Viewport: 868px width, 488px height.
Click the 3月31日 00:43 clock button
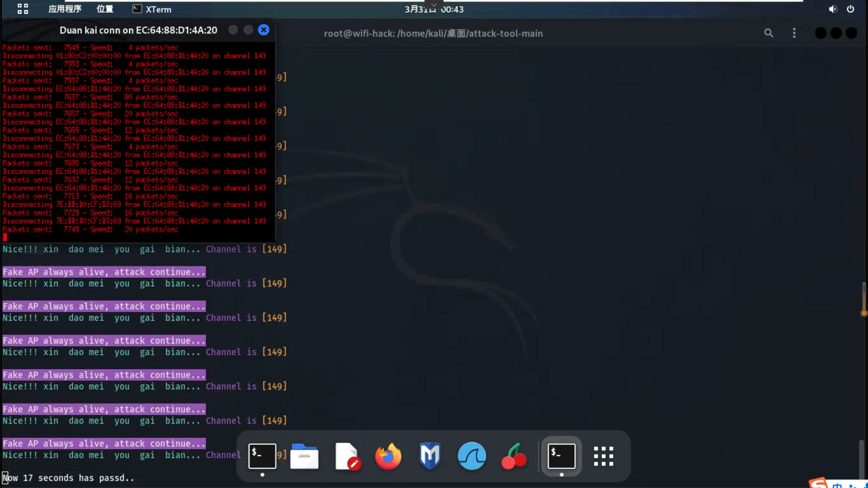(433, 9)
